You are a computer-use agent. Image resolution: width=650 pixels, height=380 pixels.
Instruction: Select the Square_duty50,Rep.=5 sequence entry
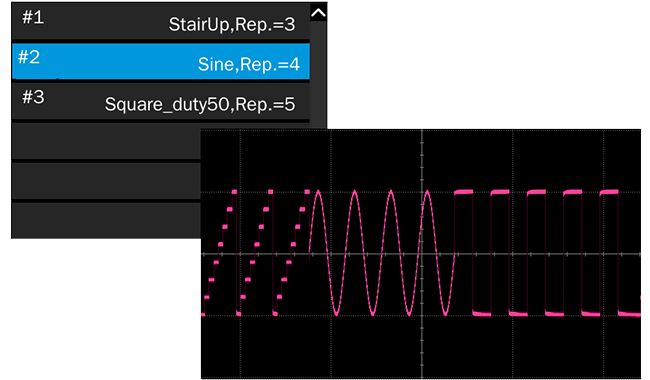(x=160, y=101)
